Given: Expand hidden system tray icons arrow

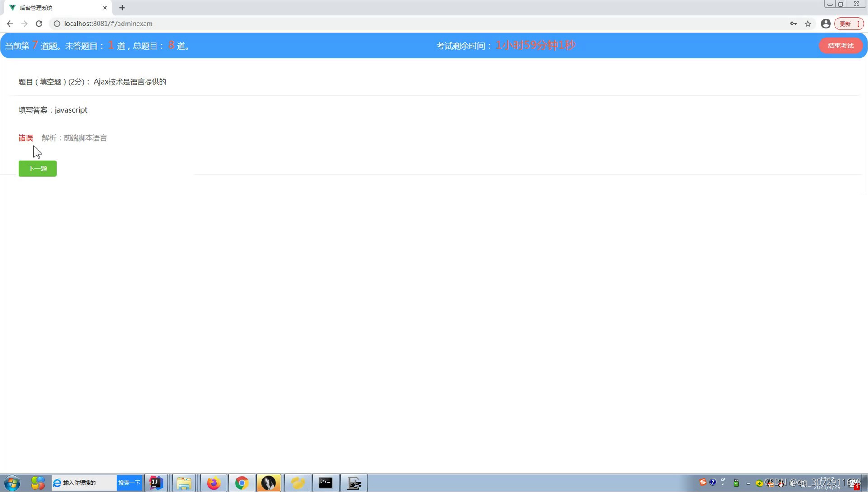Looking at the screenshot, I should (x=748, y=483).
